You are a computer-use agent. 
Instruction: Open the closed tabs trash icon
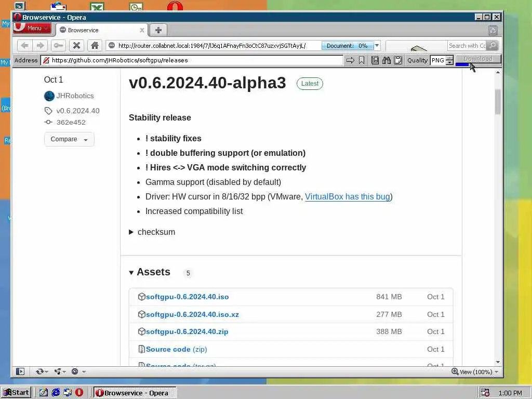click(493, 31)
